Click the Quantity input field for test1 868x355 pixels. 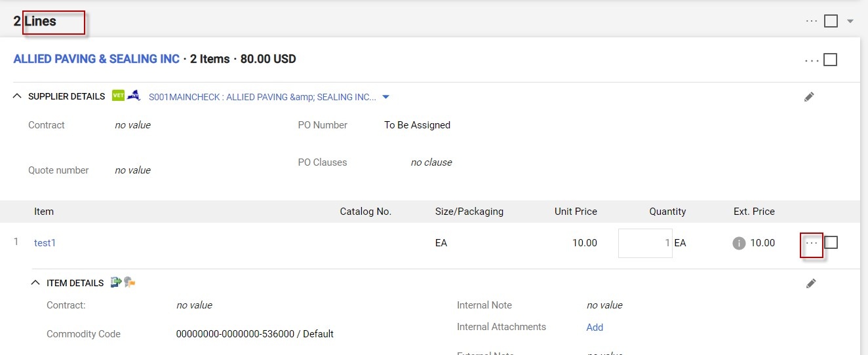645,243
